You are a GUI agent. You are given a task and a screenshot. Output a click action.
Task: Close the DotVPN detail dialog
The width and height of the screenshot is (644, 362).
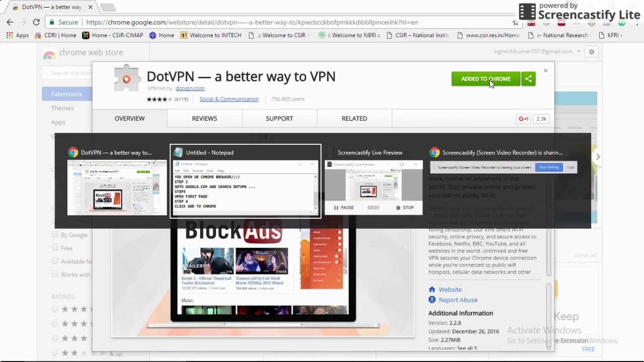click(x=545, y=70)
